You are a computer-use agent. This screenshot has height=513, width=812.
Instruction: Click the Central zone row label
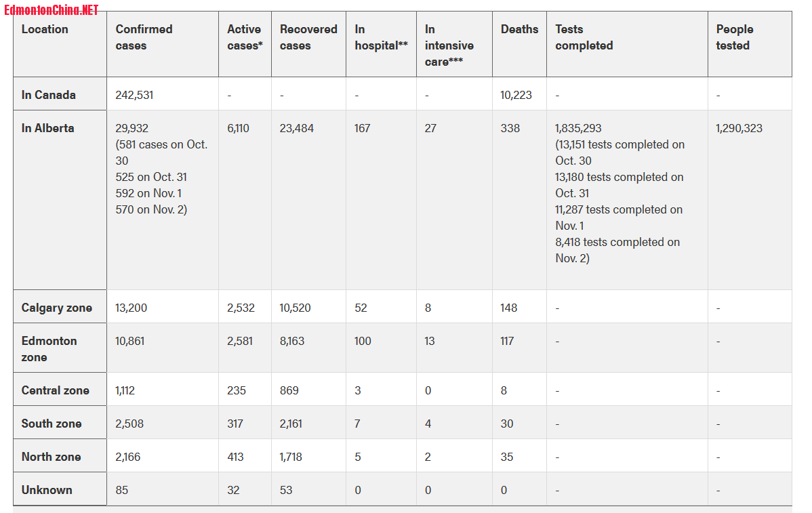(x=56, y=391)
